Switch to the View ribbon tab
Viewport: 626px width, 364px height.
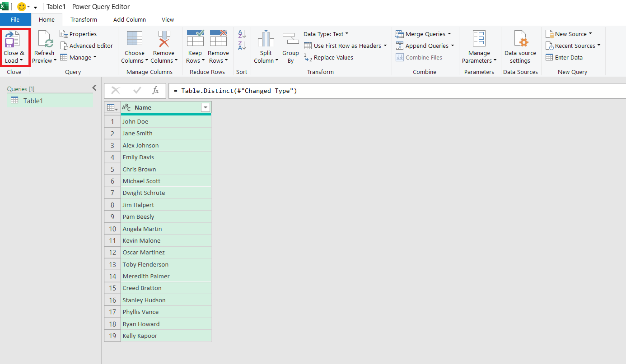(x=168, y=19)
